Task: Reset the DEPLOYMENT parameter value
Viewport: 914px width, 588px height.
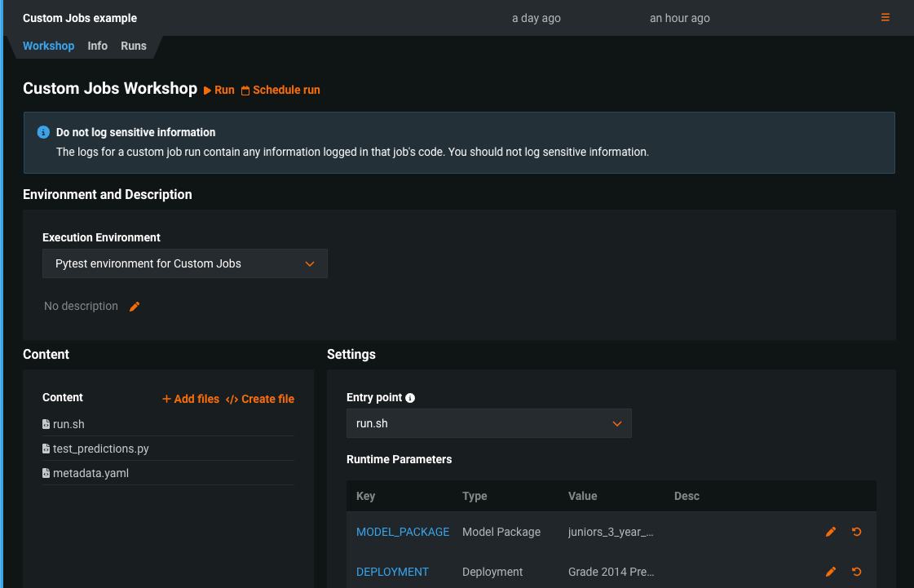Action: [856, 572]
